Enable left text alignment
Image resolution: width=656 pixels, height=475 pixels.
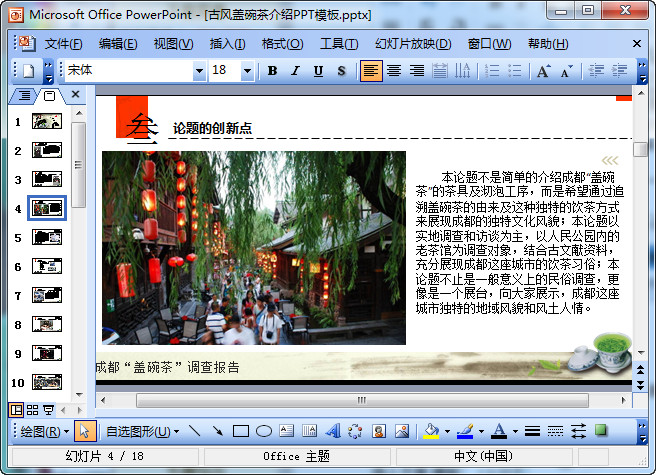click(x=371, y=71)
